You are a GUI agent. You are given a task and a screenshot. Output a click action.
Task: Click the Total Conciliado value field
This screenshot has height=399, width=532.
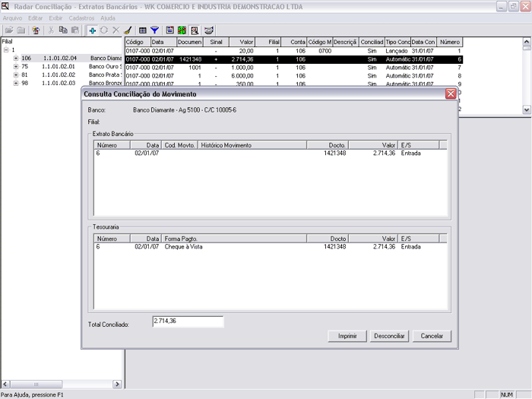(x=188, y=322)
